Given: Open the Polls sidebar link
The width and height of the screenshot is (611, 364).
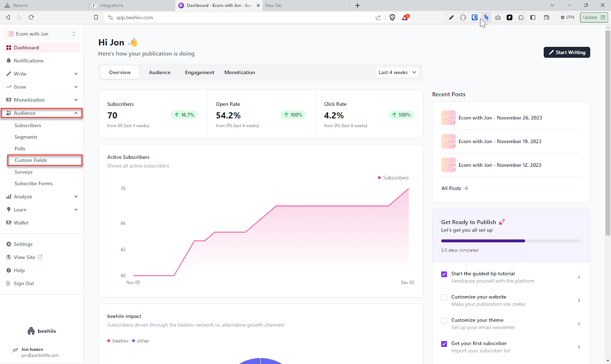Looking at the screenshot, I should [20, 149].
